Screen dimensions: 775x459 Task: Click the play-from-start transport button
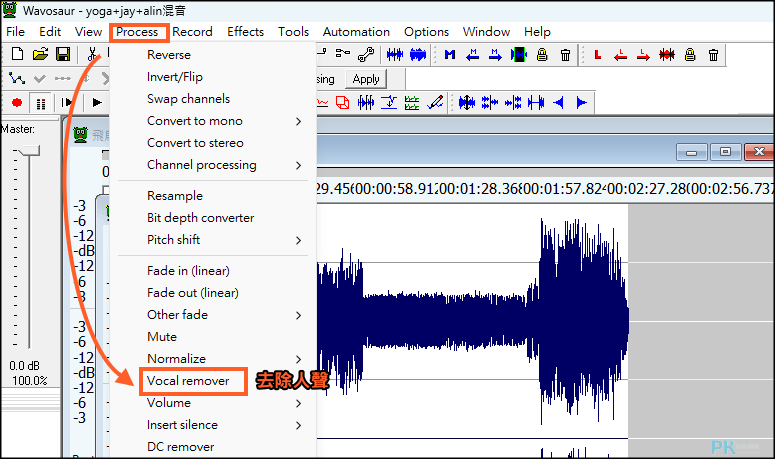pos(67,102)
